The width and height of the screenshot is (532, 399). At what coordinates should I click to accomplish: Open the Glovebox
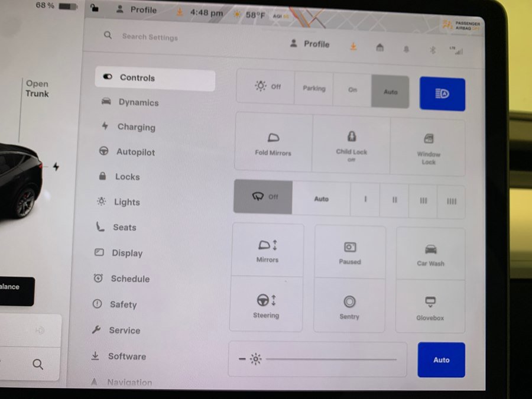(x=430, y=307)
